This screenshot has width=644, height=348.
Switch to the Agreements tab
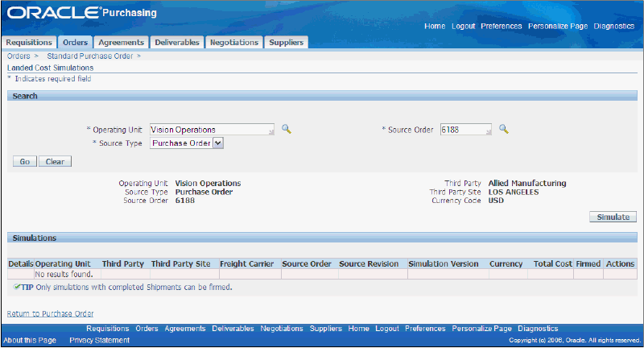coord(122,43)
